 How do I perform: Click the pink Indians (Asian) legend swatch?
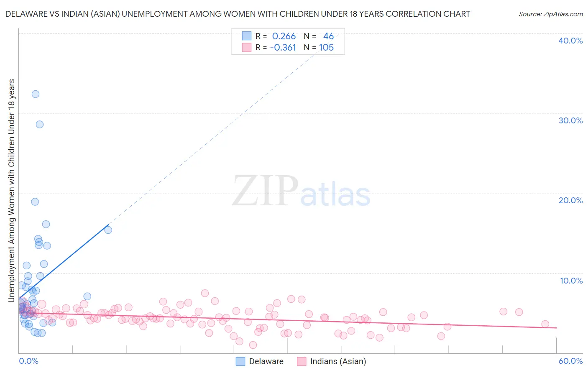[302, 361]
